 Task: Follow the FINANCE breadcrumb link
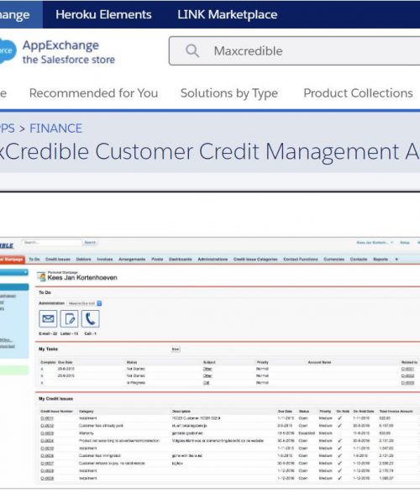click(56, 129)
